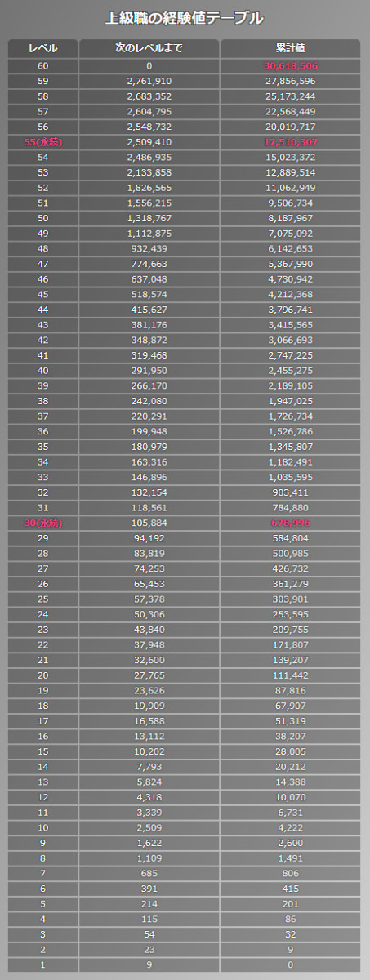Select the pink 678,996 cumulative value
Image resolution: width=370 pixels, height=980 pixels.
[x=291, y=523]
